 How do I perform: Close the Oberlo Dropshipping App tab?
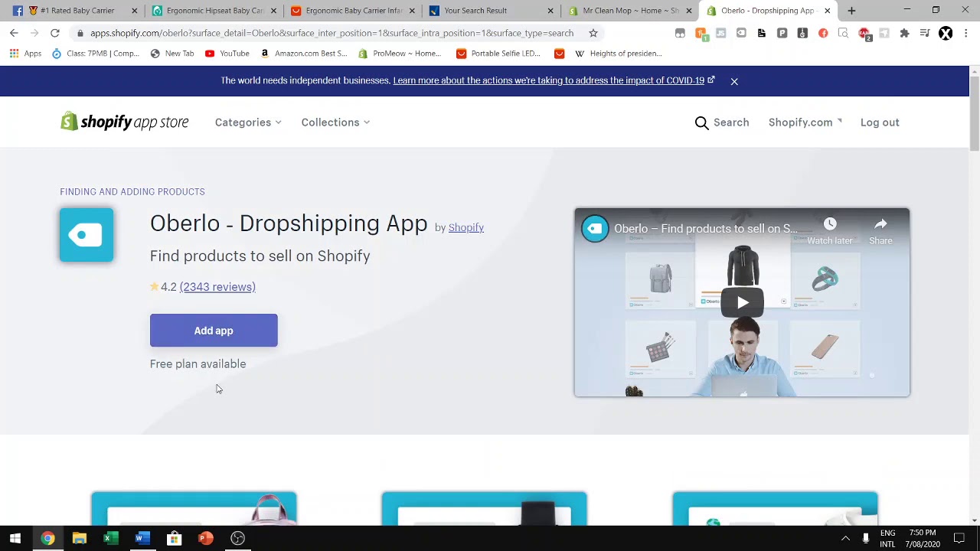[x=827, y=11]
